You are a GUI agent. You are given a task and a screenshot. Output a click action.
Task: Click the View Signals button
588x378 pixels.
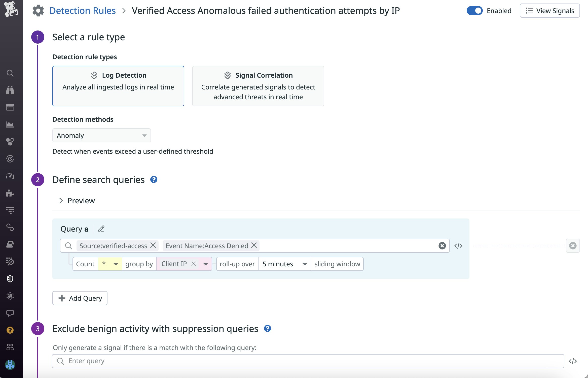[550, 11]
